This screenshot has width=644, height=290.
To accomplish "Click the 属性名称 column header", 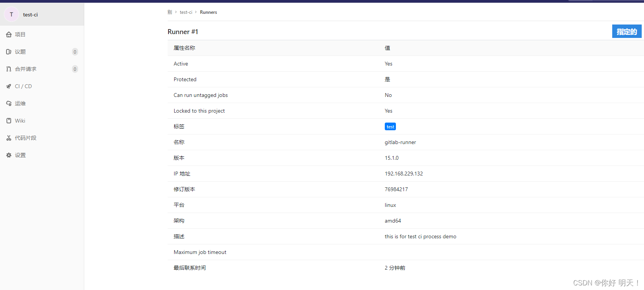I will 184,48.
